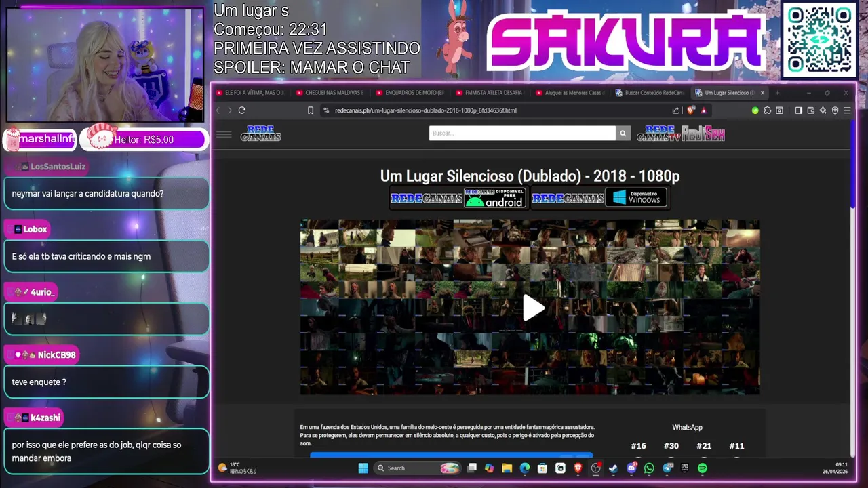The image size is (868, 488).
Task: Open the Brave Wallet icon
Action: [810, 110]
